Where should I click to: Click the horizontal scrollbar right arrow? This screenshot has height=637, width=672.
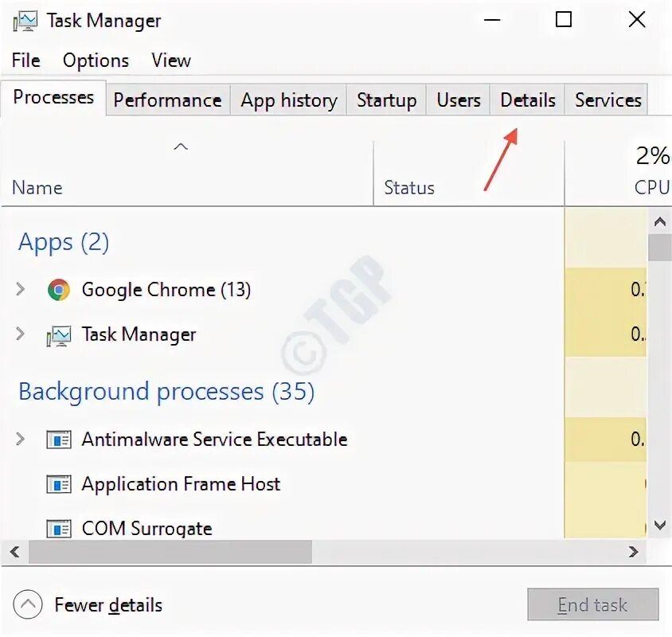[x=633, y=551]
